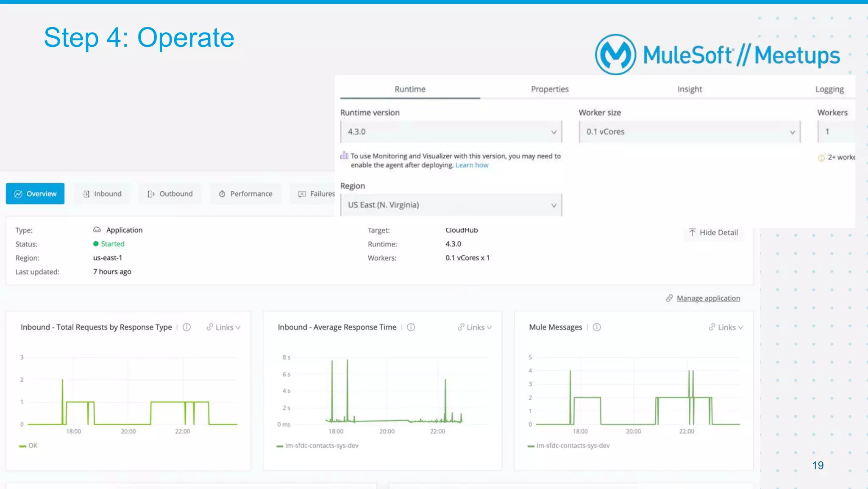Click the MuleSoft logo icon

(x=615, y=54)
